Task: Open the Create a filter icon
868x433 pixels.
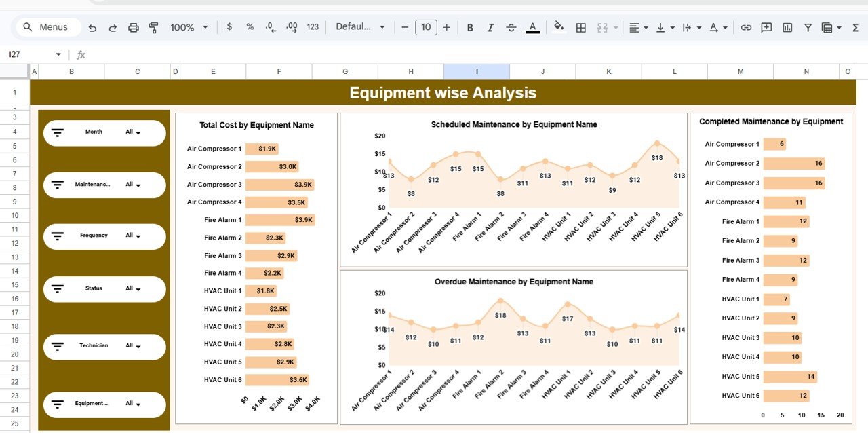Action: pyautogui.click(x=808, y=27)
